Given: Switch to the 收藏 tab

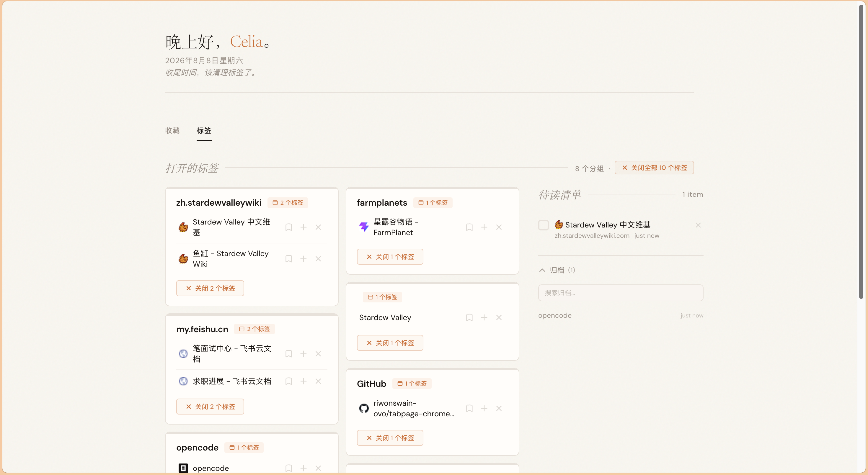Looking at the screenshot, I should click(172, 130).
